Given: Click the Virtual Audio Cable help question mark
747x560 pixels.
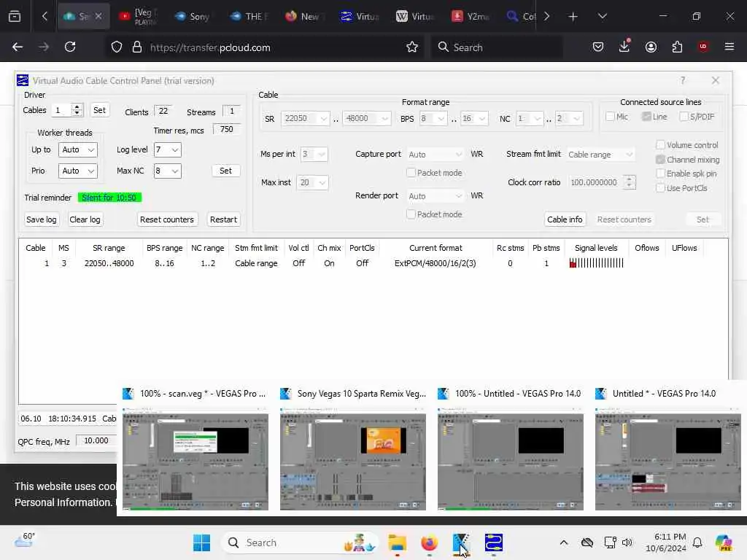Looking at the screenshot, I should (683, 80).
